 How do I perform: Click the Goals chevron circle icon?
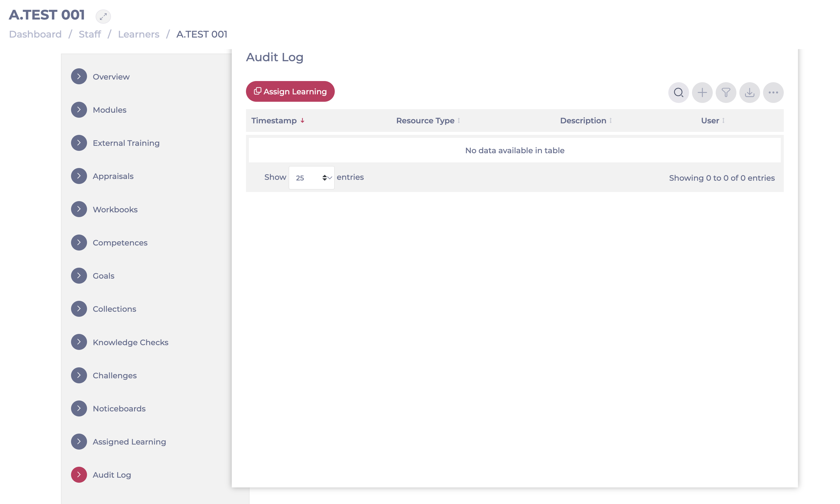click(79, 275)
